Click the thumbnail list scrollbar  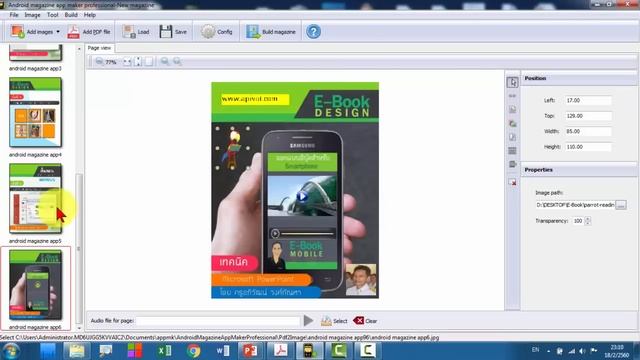point(79,249)
